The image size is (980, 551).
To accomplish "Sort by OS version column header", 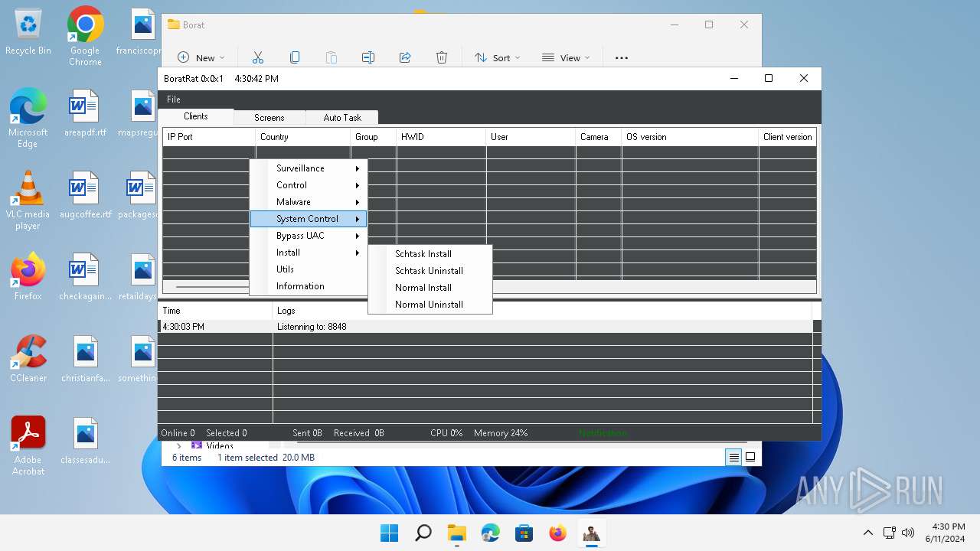I will pos(690,137).
